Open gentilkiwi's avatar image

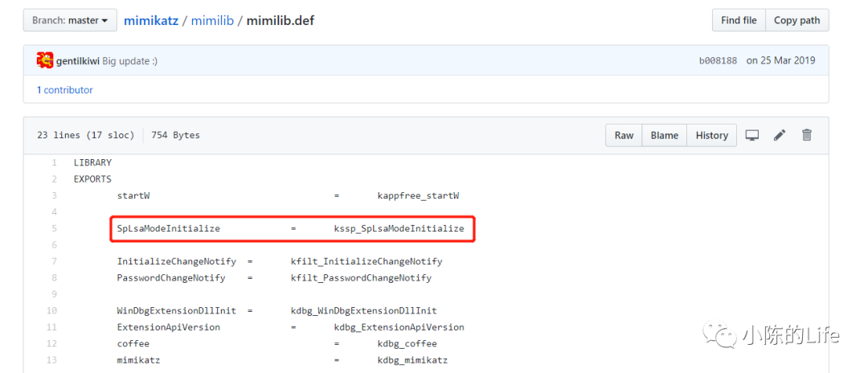(45, 60)
